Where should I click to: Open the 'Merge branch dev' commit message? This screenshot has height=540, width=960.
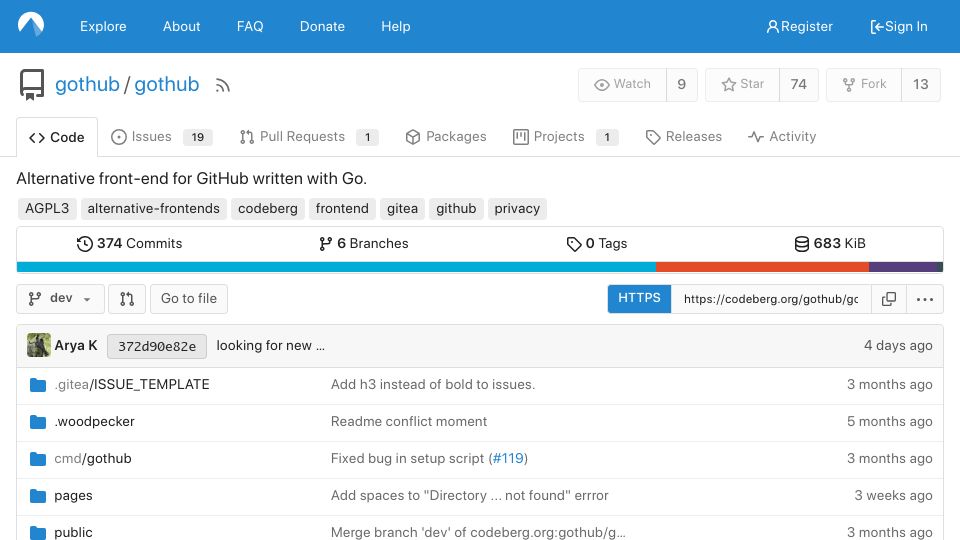click(478, 532)
